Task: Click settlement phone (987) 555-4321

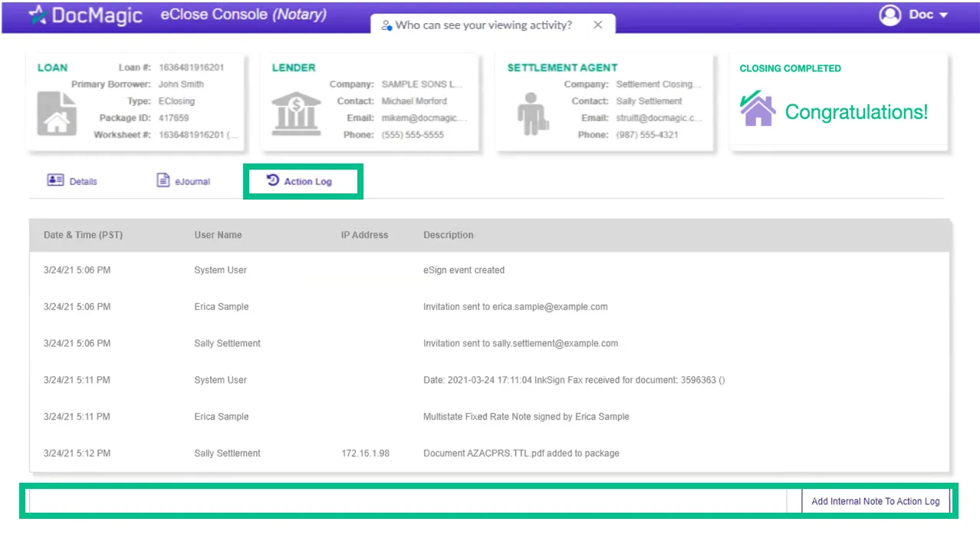Action: coord(648,135)
